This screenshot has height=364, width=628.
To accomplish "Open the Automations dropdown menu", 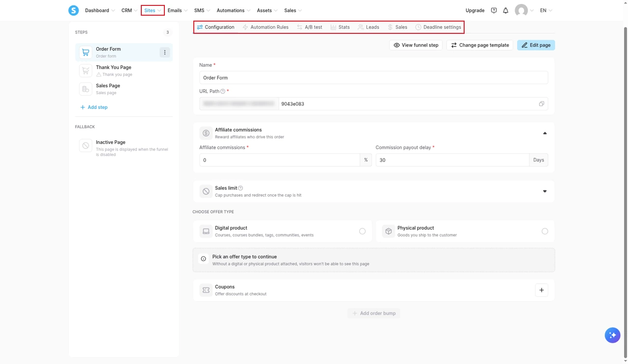I will (x=234, y=10).
